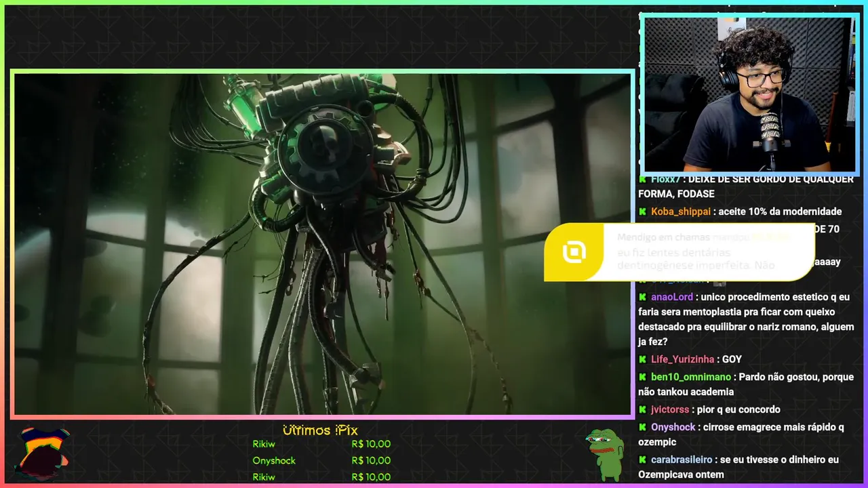Viewport: 868px width, 488px height.
Task: Click message 'DEIXE DE SER GORDO'
Action: pos(746,186)
